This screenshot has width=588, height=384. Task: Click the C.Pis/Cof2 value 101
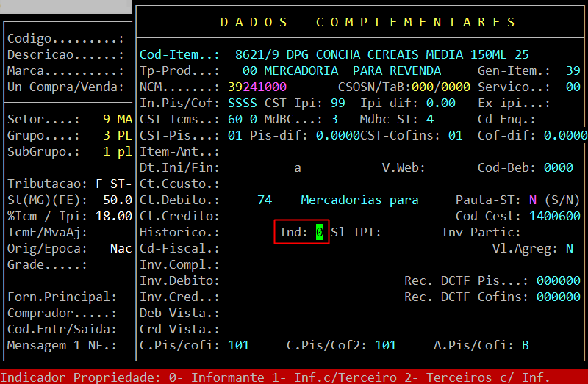tap(385, 346)
